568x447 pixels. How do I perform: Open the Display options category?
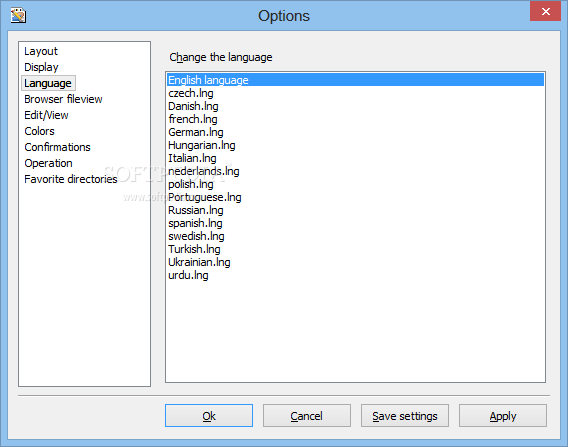click(41, 67)
